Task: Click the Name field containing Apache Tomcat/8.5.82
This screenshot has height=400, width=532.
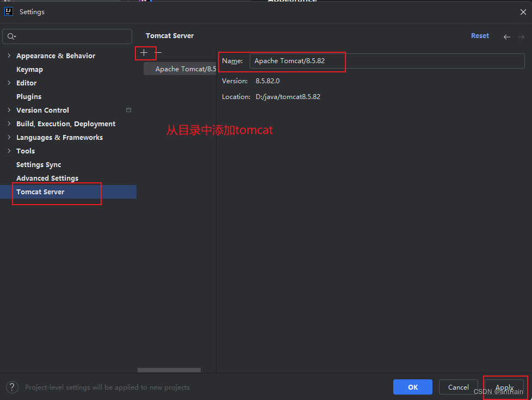Action: click(387, 61)
